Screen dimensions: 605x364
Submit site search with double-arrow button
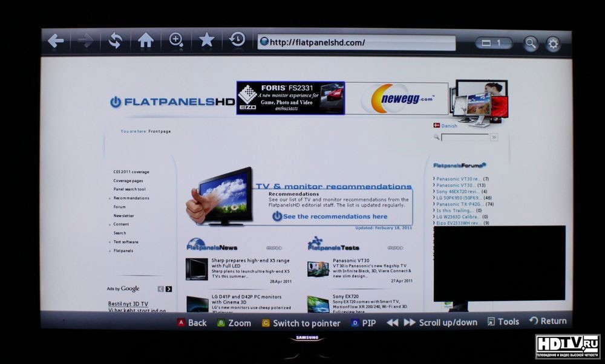tap(494, 137)
